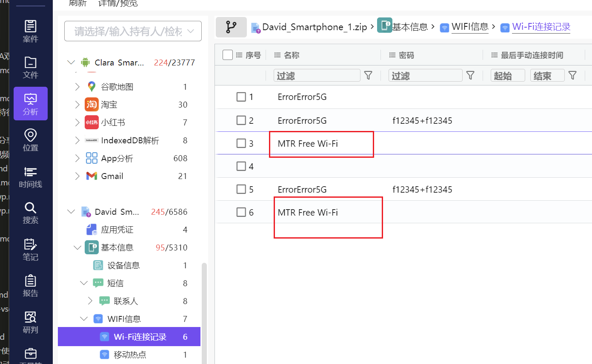Toggle the select-all checkbox in header
Screen dimensions: 592x364
(228, 55)
